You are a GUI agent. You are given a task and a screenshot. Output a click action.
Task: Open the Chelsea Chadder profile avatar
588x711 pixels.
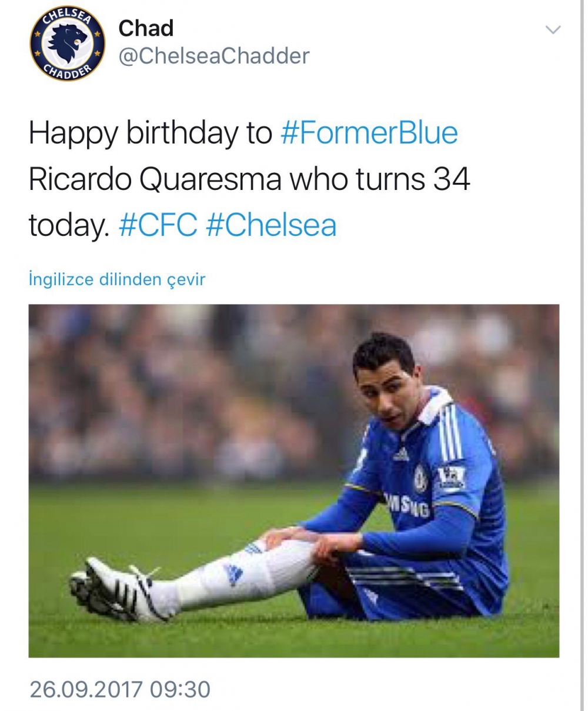point(67,45)
